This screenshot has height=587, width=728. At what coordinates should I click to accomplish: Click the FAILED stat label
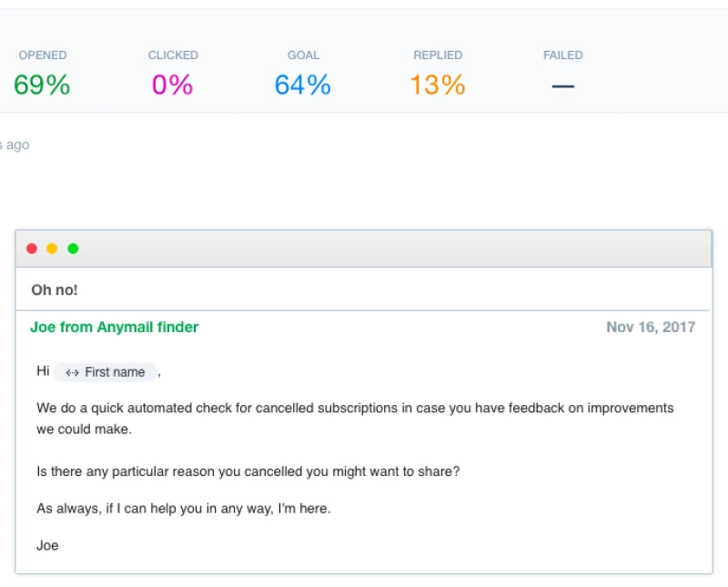563,56
